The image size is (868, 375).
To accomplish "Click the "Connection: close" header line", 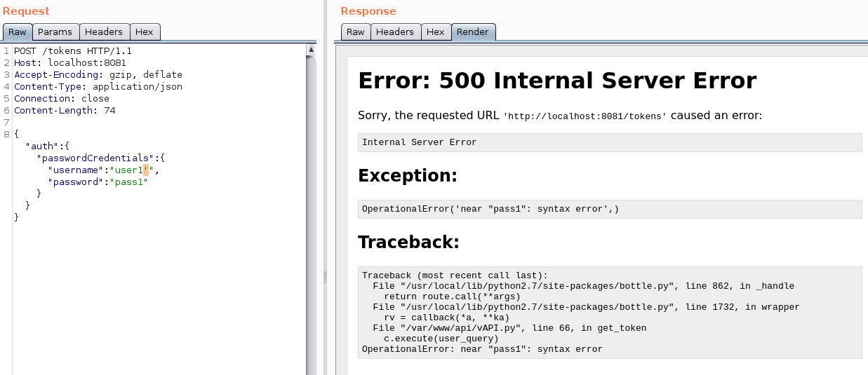I will [x=62, y=99].
